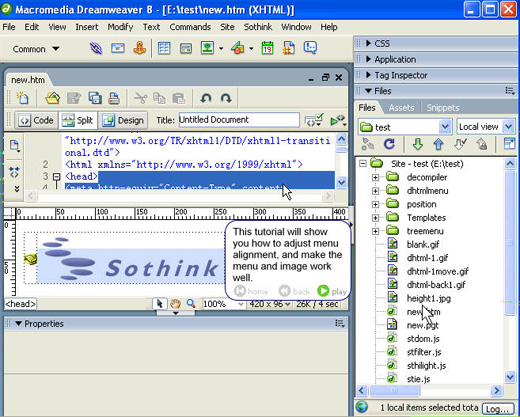
Task: Click the validate markup icon
Action: (x=314, y=120)
